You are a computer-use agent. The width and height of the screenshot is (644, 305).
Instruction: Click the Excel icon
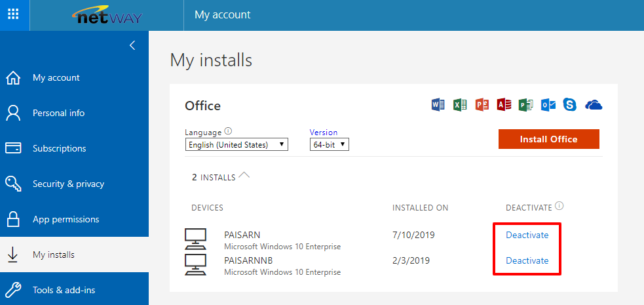coord(460,105)
